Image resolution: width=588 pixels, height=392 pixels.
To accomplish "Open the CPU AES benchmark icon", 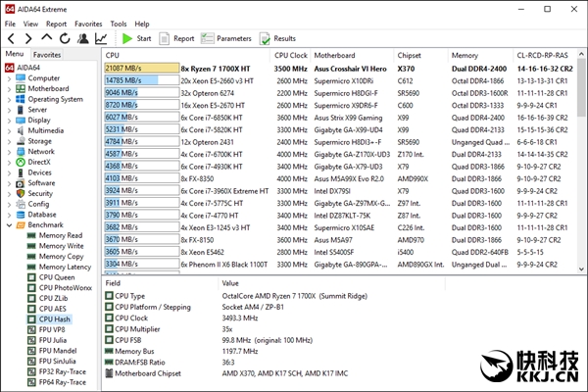I will [31, 309].
